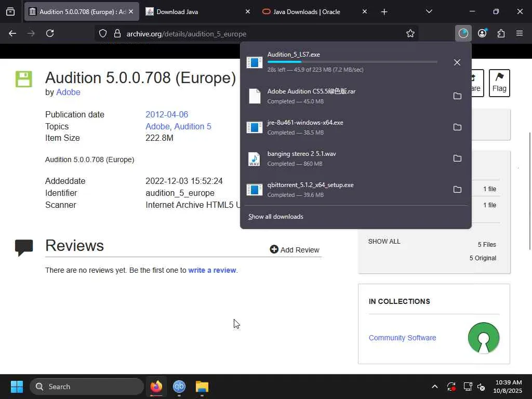
Task: Reload the archive.org page
Action: [50, 33]
